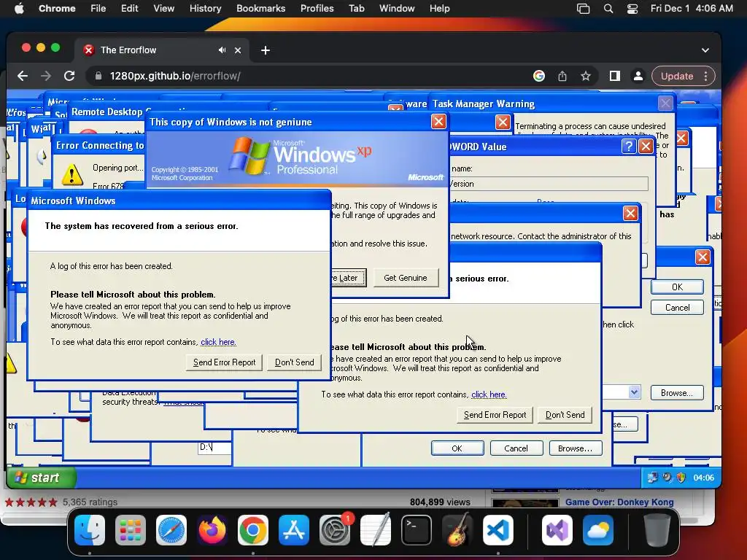The height and width of the screenshot is (560, 747).
Task: Open the Window menu
Action: (397, 9)
